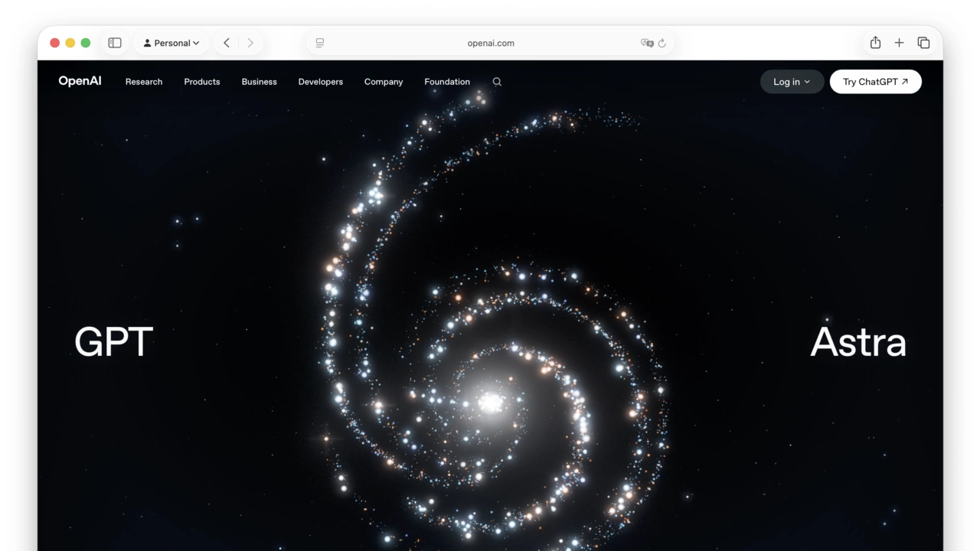Expand the Log in dropdown
This screenshot has width=980, height=551.
coord(792,82)
